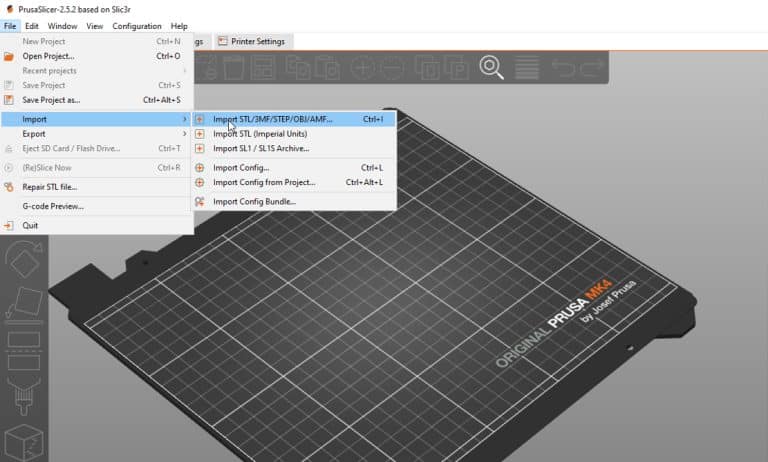The height and width of the screenshot is (462, 768).
Task: Click the PrusaSlicer app icon in title bar
Action: [x=9, y=9]
